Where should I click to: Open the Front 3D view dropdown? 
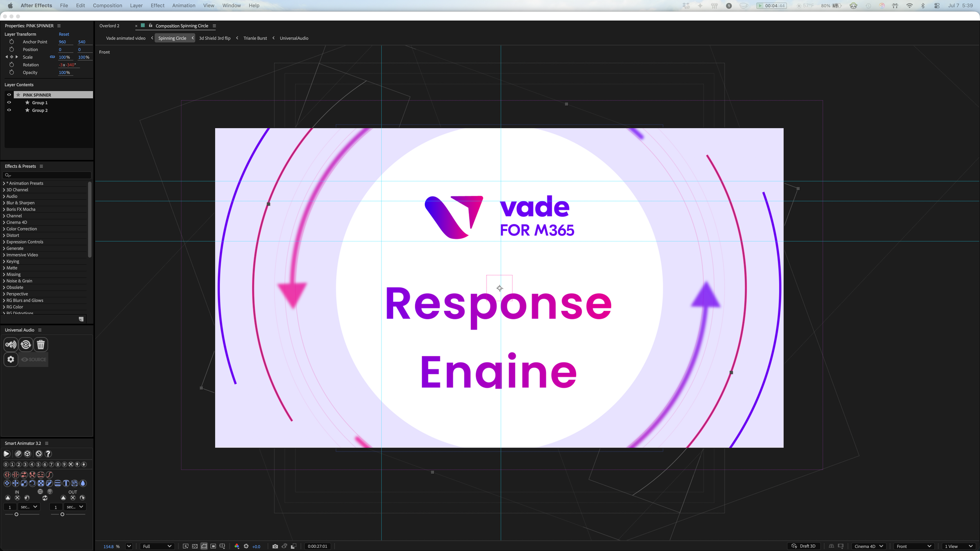pos(914,546)
